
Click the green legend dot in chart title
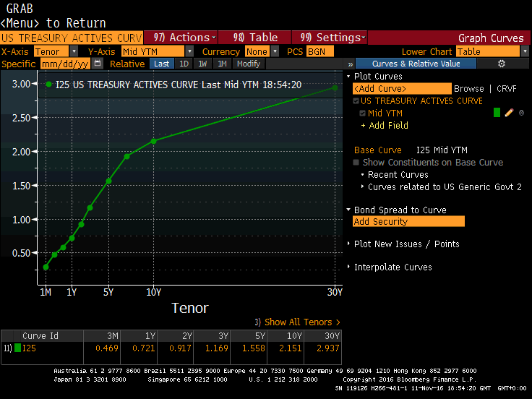point(48,85)
